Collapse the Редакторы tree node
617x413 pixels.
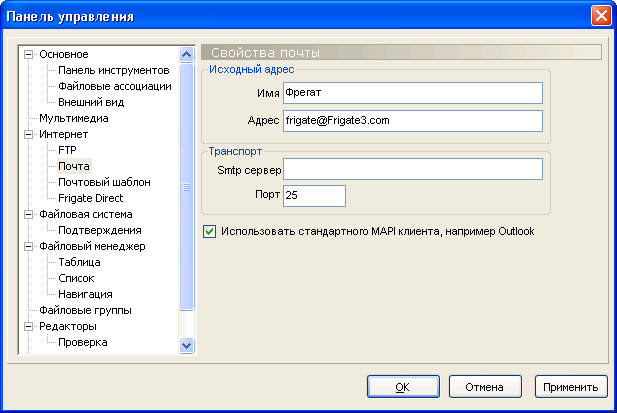[28, 326]
